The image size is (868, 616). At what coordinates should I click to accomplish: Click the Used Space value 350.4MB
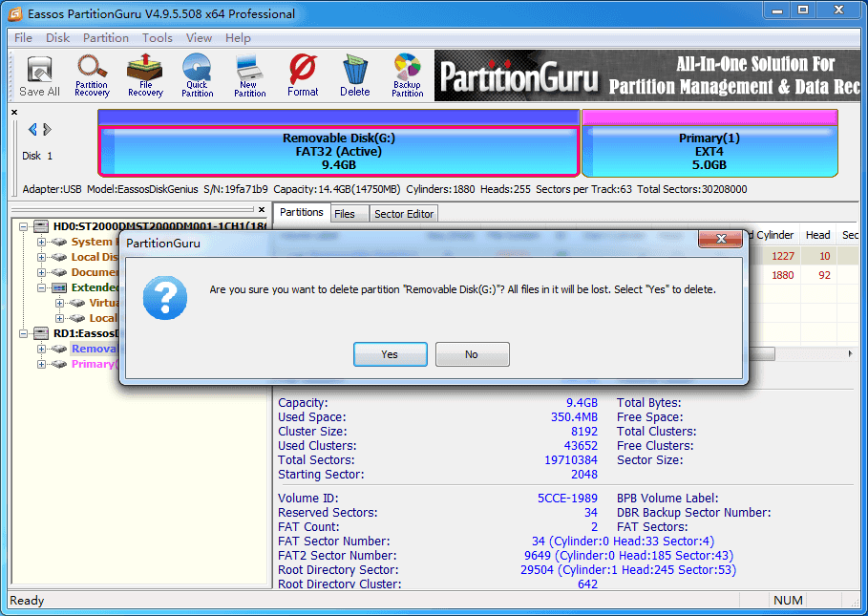(x=574, y=416)
